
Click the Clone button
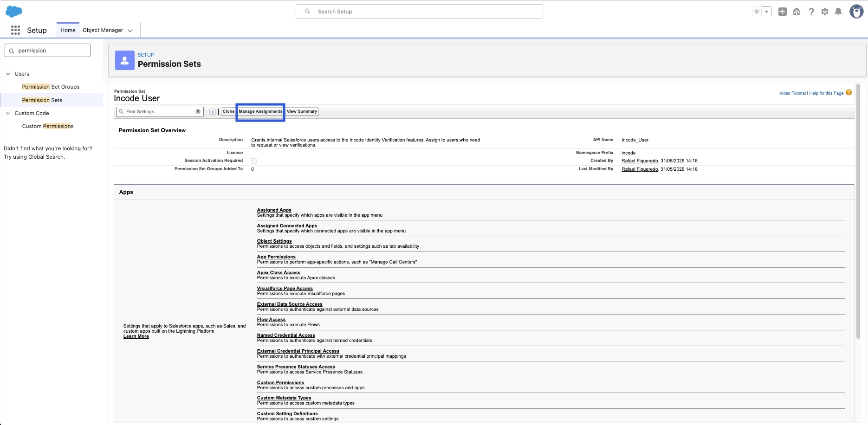228,111
